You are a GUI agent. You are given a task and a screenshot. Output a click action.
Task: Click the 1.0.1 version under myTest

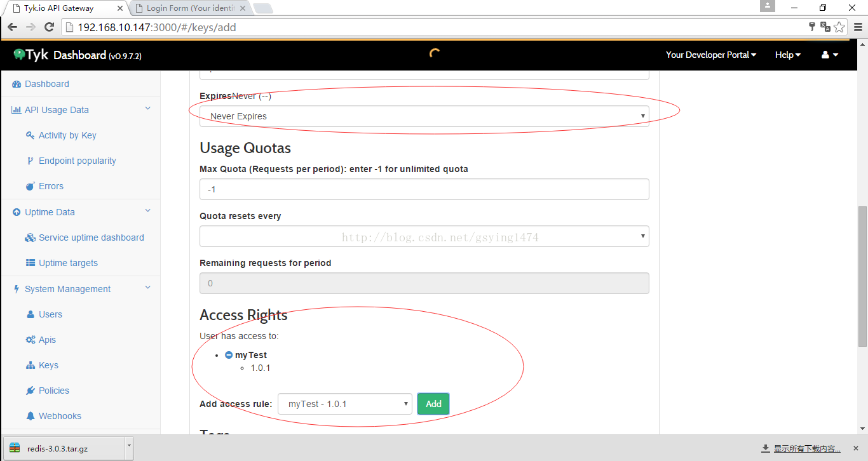pyautogui.click(x=261, y=368)
